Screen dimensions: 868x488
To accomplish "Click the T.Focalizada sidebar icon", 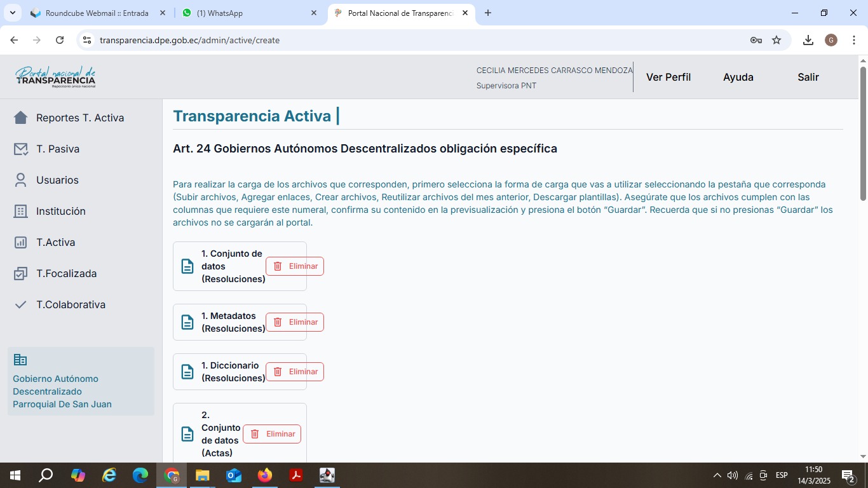I will (21, 273).
